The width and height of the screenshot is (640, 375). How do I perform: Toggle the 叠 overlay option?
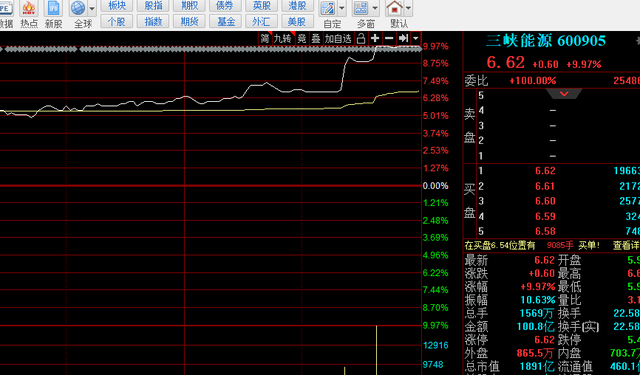(x=316, y=39)
